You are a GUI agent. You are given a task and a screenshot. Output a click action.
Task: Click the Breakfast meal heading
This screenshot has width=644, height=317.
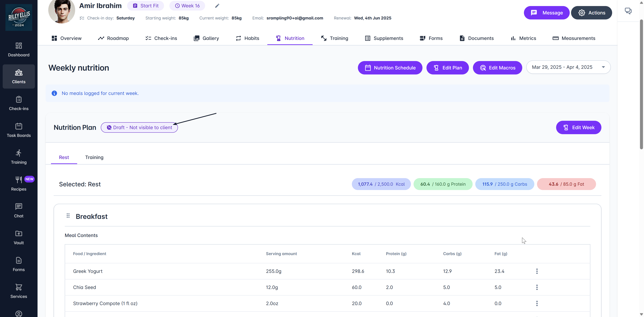point(92,217)
